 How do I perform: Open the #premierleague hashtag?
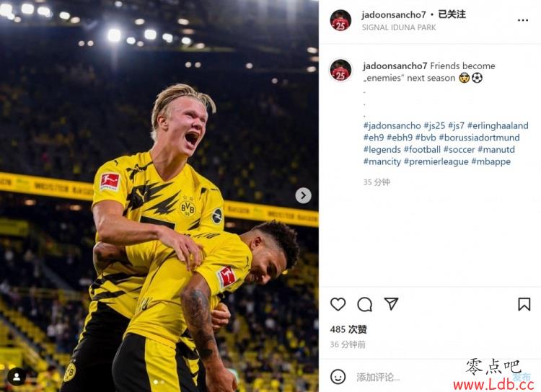click(436, 161)
